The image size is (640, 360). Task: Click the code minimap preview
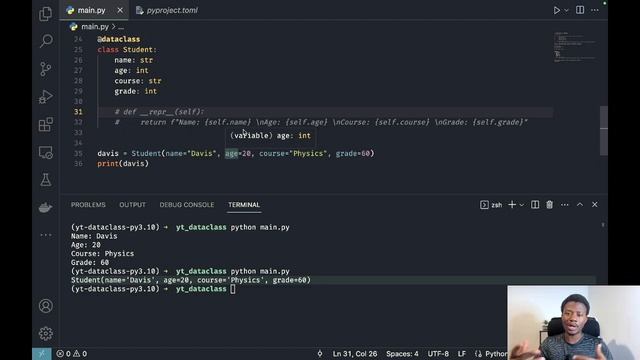(x=575, y=47)
